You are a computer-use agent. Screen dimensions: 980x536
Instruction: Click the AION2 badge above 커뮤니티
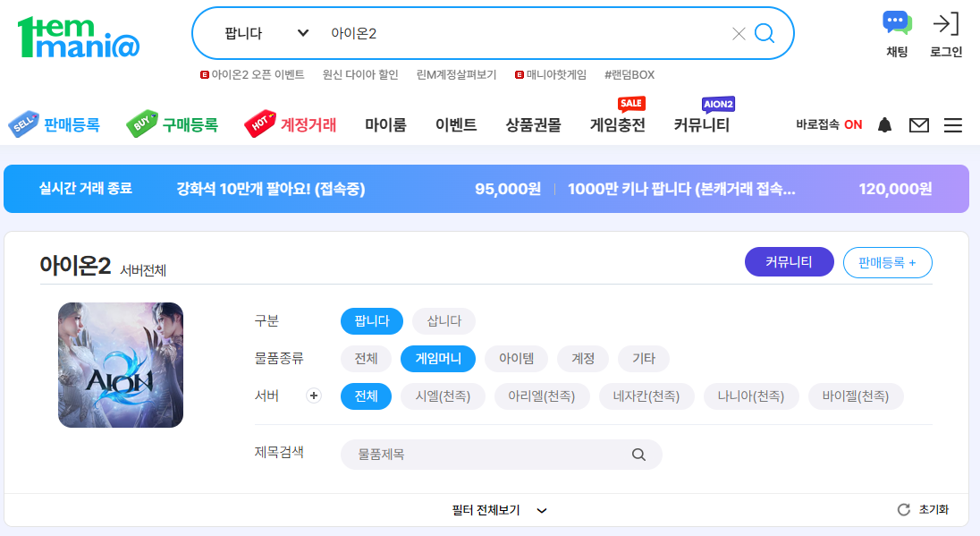[x=719, y=104]
